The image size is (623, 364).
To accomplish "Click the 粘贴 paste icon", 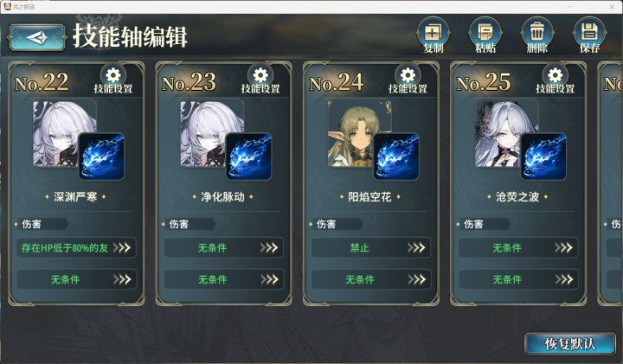I will (485, 35).
